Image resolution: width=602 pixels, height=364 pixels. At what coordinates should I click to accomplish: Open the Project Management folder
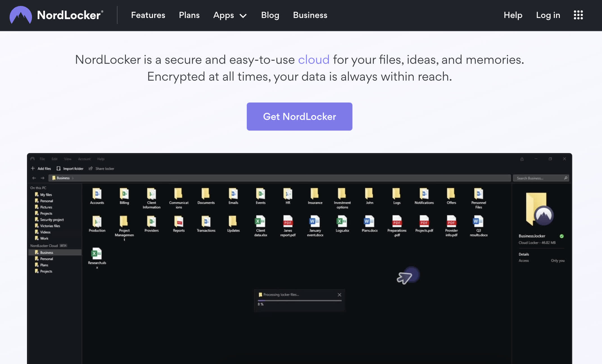tap(124, 228)
